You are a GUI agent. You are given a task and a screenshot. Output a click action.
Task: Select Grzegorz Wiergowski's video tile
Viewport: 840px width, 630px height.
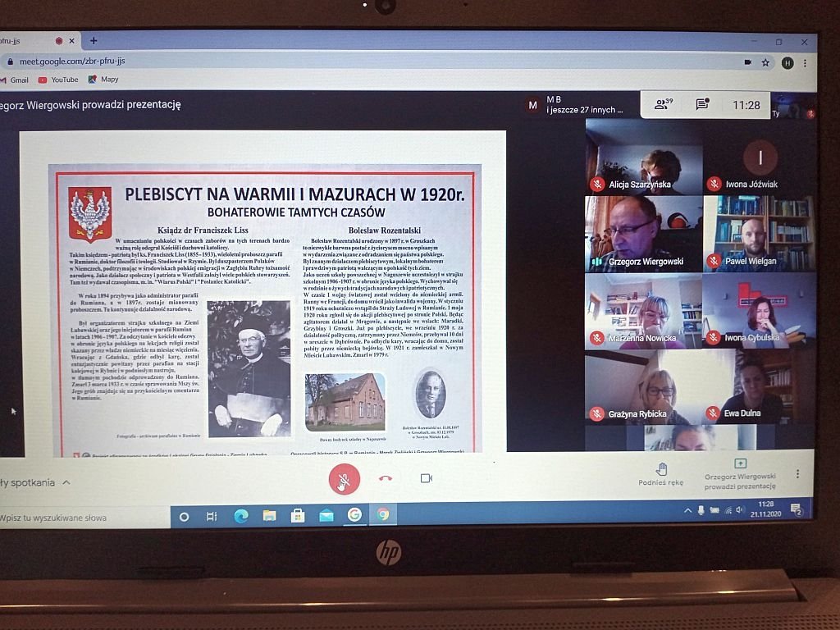pyautogui.click(x=643, y=234)
